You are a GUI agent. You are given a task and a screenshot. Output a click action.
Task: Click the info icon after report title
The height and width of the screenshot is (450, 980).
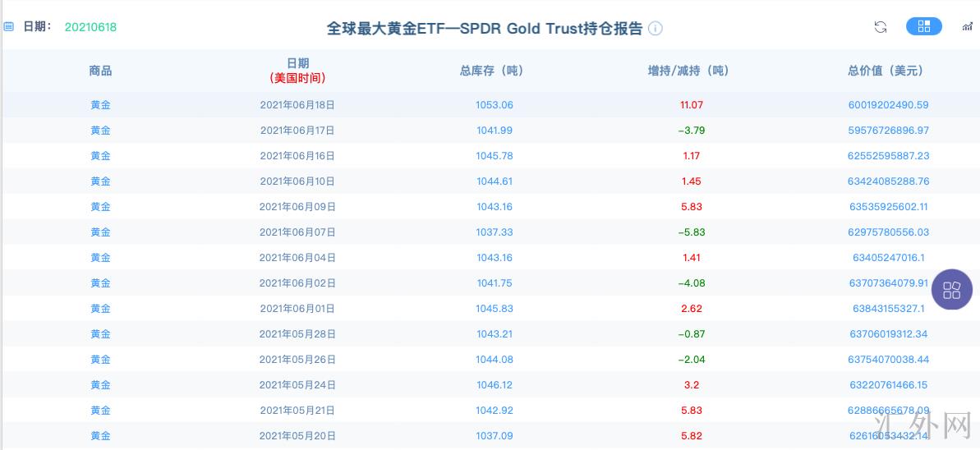click(655, 28)
